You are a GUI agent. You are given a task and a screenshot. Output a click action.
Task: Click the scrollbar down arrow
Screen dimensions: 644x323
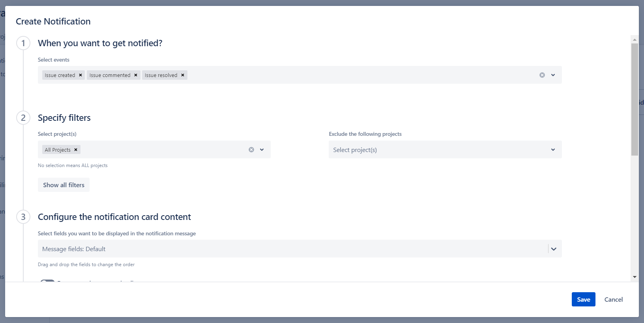(x=635, y=277)
